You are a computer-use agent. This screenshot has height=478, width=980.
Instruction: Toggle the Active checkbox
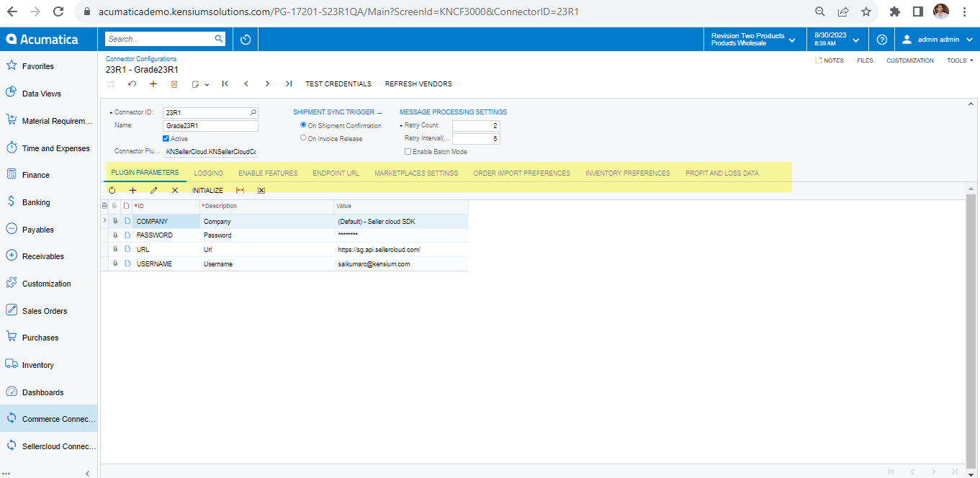(x=166, y=139)
